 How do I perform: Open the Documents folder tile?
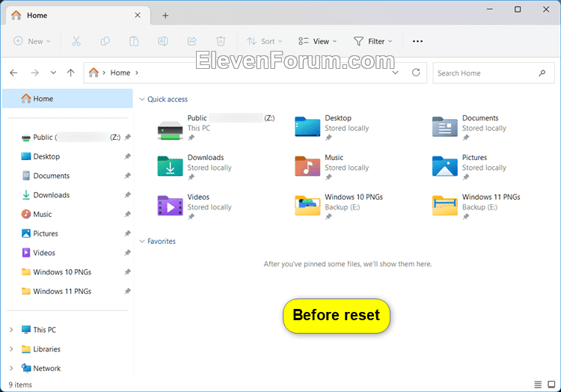pos(469,128)
